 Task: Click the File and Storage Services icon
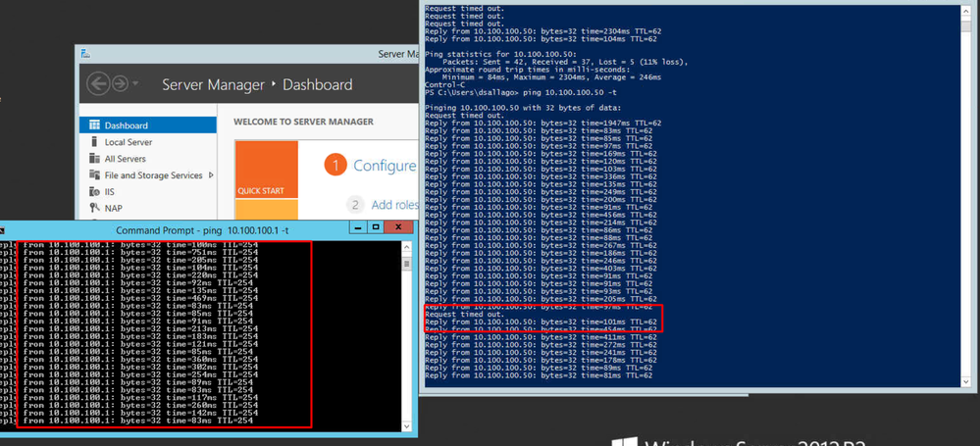click(x=94, y=174)
